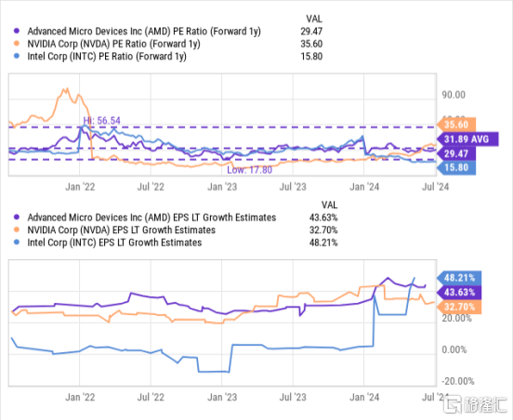The image size is (513, 420).
Task: Select 'NVIDIA Corp (NVDA) EPS LT Growth Estimates' legend entry
Action: click(121, 230)
